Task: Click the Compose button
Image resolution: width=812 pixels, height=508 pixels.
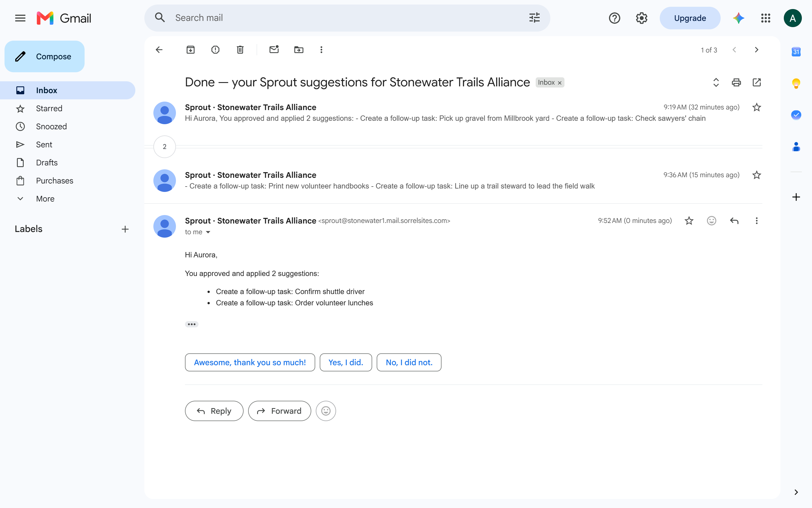Action: (45, 56)
